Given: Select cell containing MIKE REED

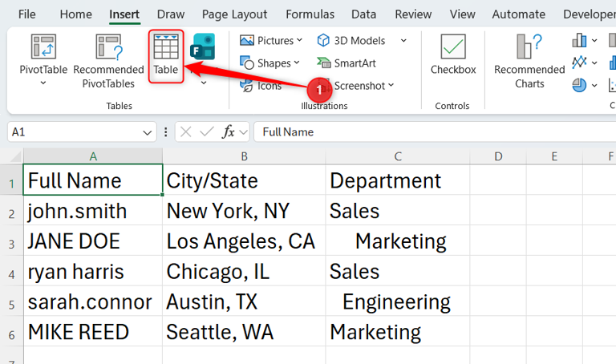Looking at the screenshot, I should coord(93,331).
